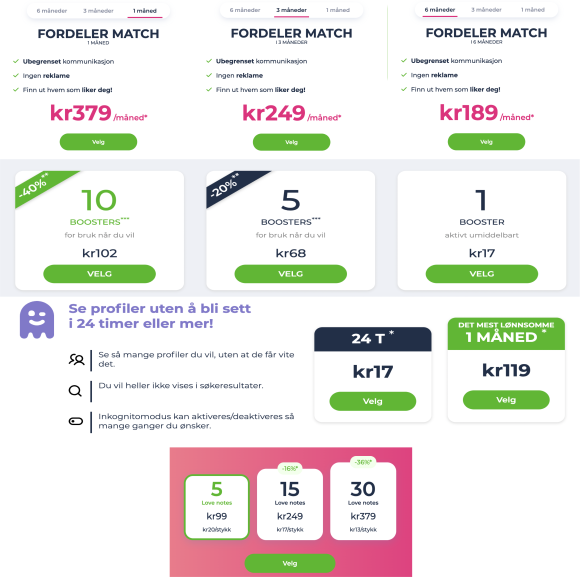Choose the kr189 per month plan Velg button
The image size is (580, 577).
pyautogui.click(x=486, y=142)
